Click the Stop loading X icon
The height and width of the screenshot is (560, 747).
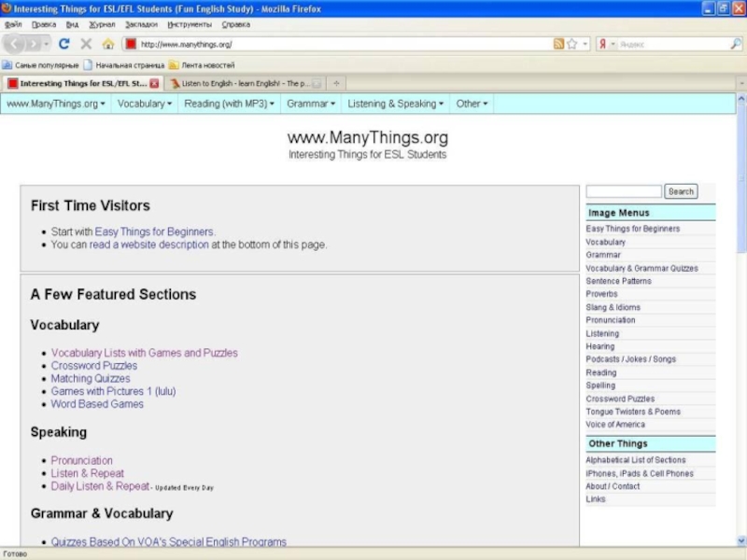point(86,44)
